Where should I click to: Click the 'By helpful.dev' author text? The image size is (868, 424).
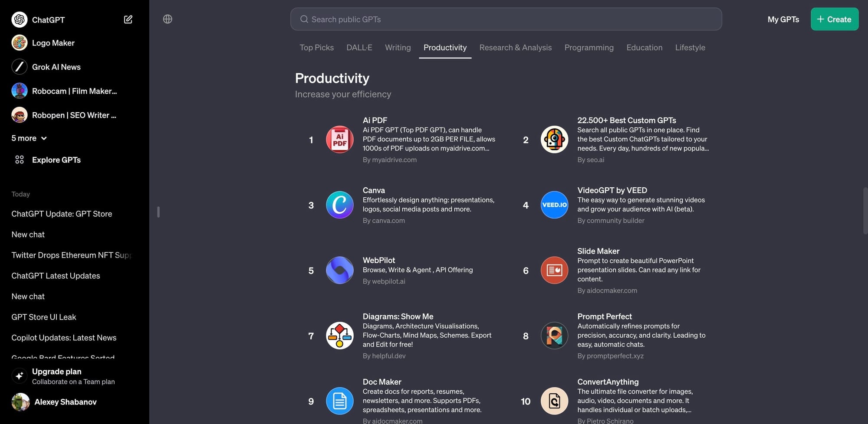(384, 356)
